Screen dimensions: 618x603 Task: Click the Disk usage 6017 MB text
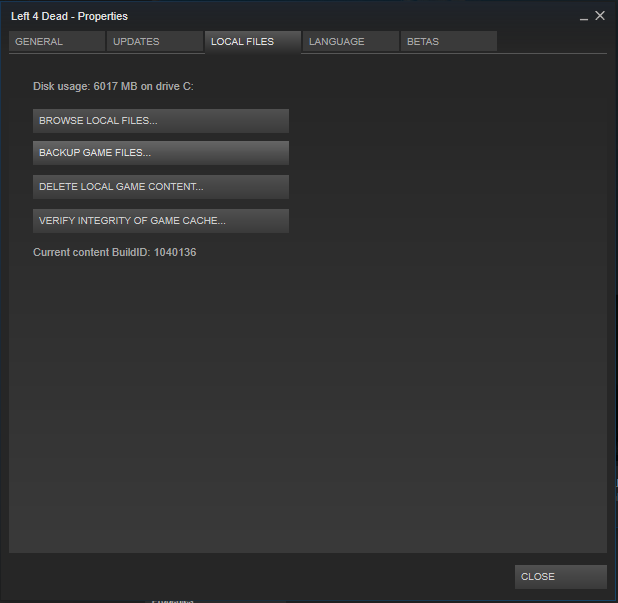click(114, 86)
